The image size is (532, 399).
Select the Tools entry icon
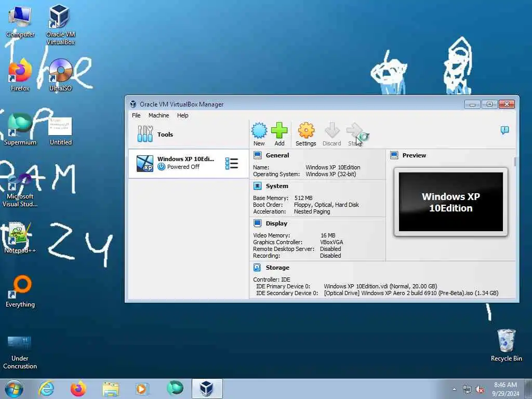pyautogui.click(x=145, y=134)
